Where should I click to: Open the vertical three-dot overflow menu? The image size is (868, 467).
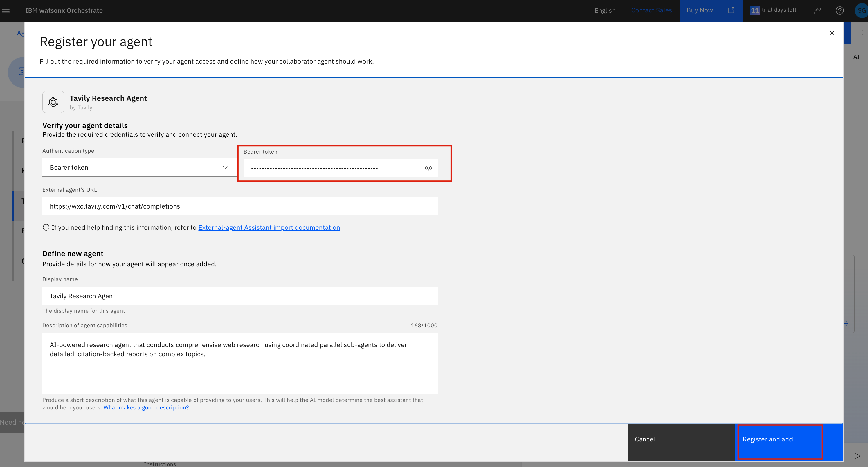pyautogui.click(x=862, y=33)
